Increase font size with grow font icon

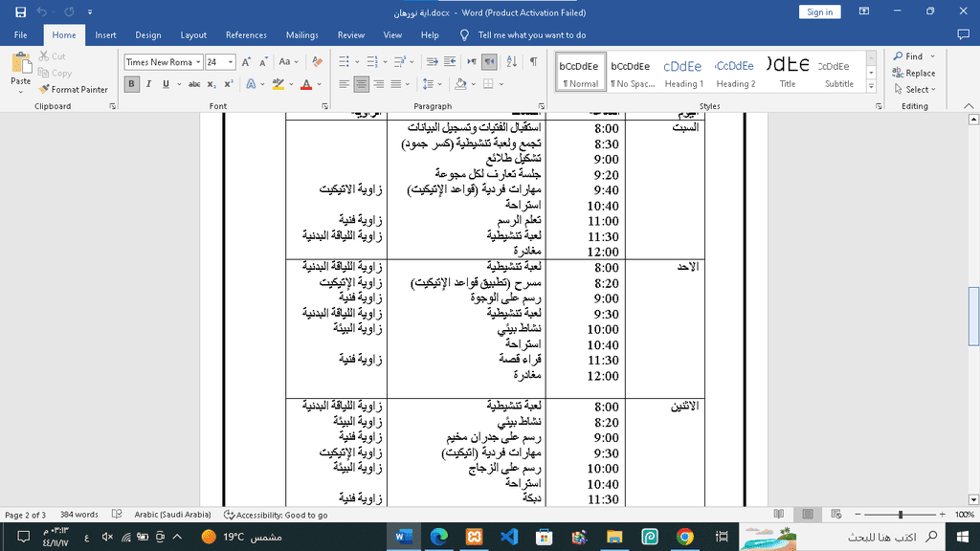point(246,62)
